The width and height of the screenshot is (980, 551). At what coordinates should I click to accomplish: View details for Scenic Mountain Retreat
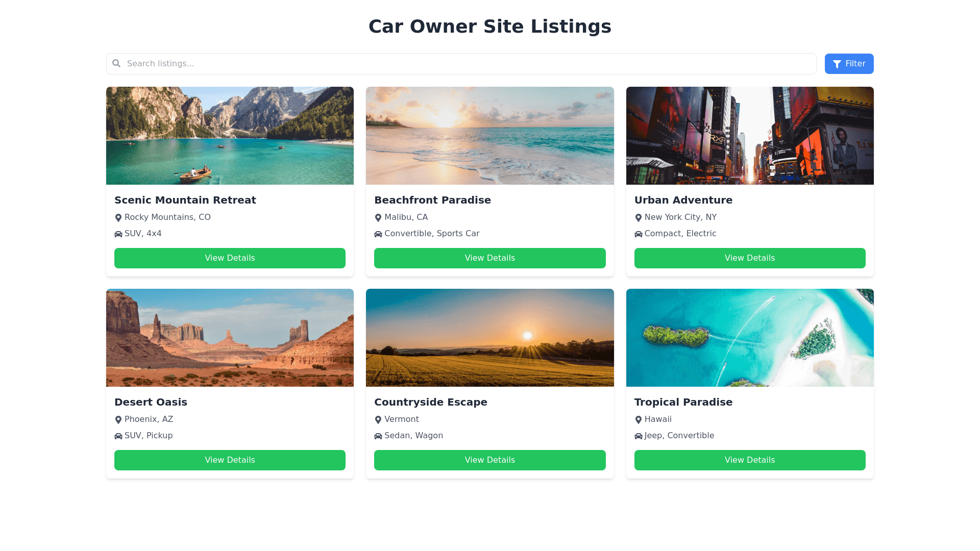230,258
